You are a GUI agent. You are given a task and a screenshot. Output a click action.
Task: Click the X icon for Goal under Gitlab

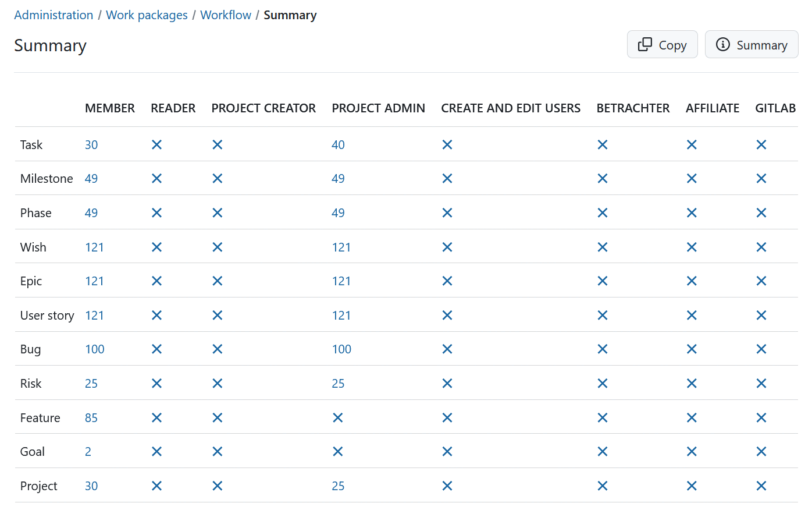[x=761, y=451]
